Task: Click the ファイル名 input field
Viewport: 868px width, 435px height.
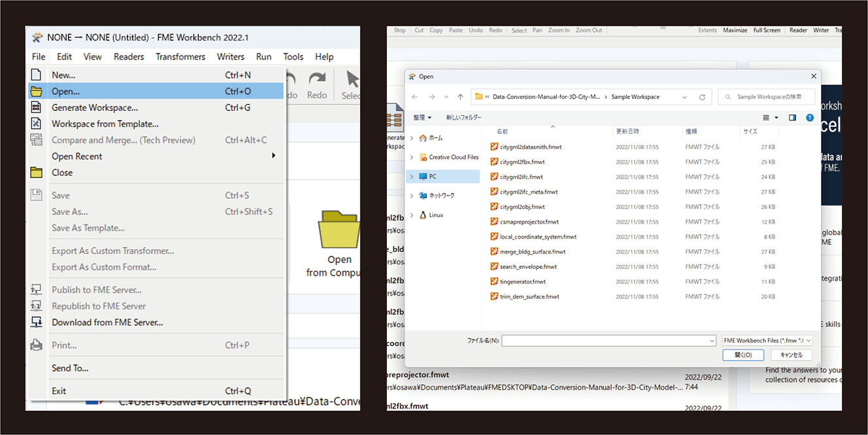Action: (609, 341)
